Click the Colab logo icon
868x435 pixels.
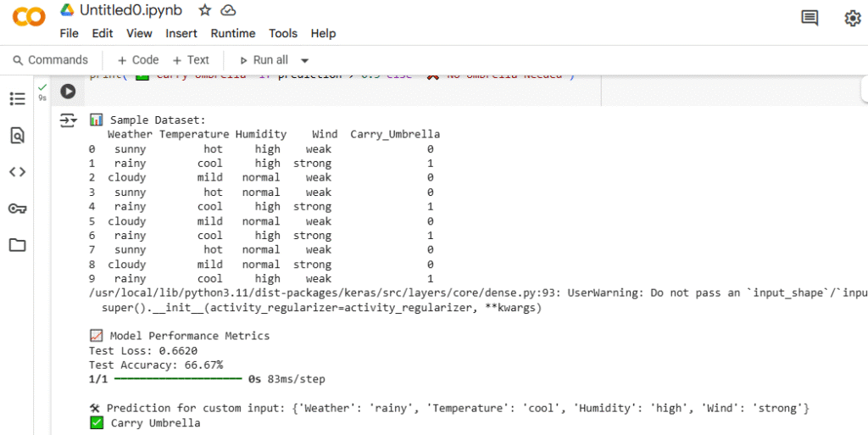pos(29,18)
